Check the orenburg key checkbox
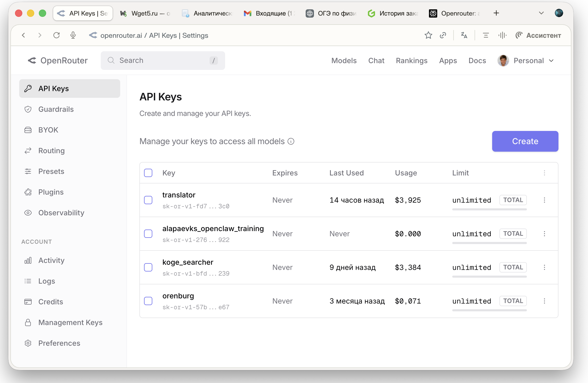 pos(148,301)
